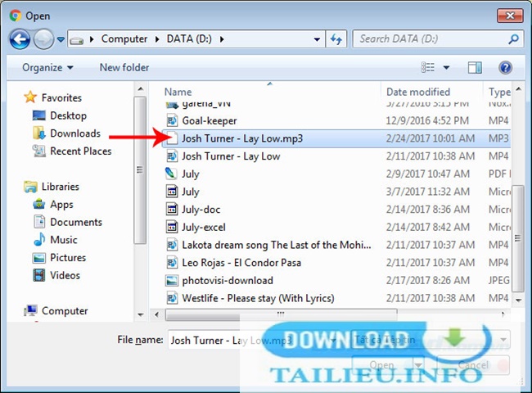Screen dimensions: 532x393
Task: Open Desktop in the navigation pane
Action: click(68, 115)
